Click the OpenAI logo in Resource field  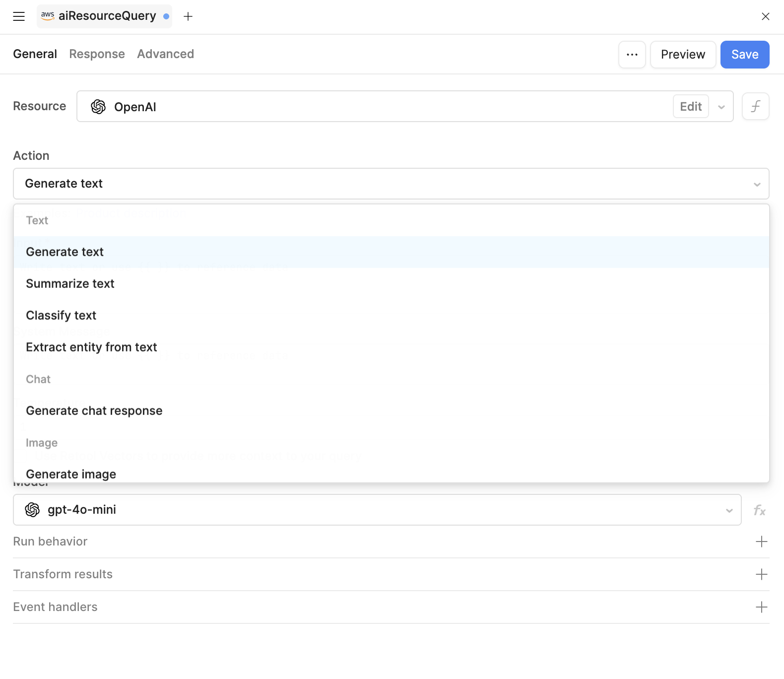(x=98, y=107)
